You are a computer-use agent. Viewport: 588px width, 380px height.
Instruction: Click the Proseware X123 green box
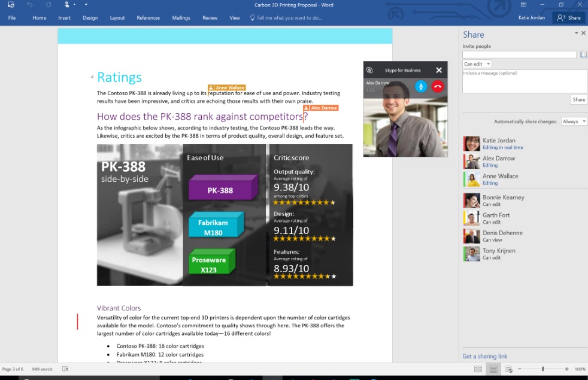coord(212,262)
